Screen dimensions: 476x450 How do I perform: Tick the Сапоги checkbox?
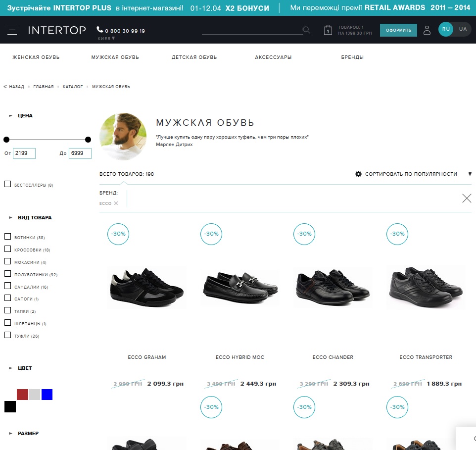pyautogui.click(x=7, y=298)
